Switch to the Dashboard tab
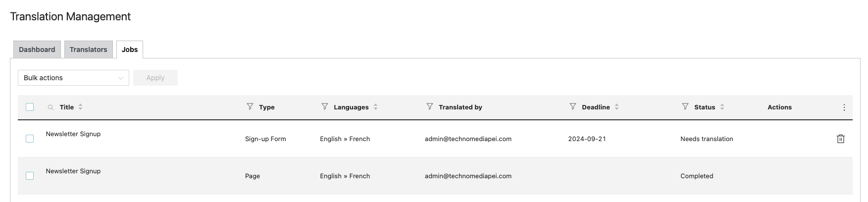Viewport: 868px width, 202px height. click(x=37, y=50)
